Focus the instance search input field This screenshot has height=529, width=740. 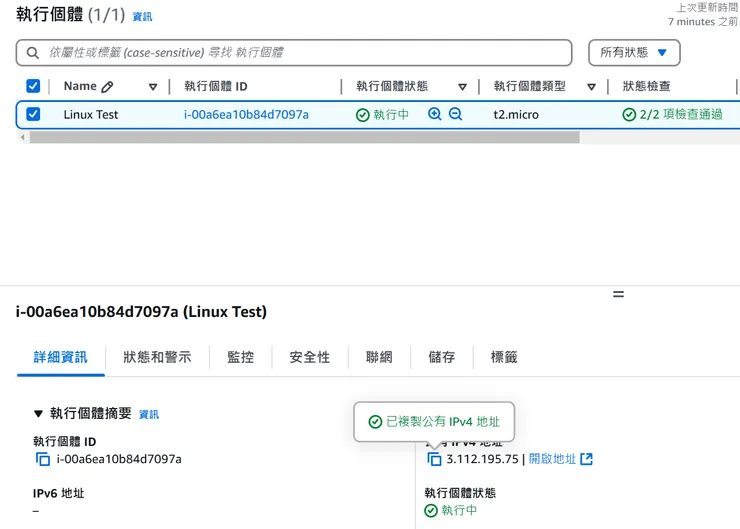coord(294,53)
